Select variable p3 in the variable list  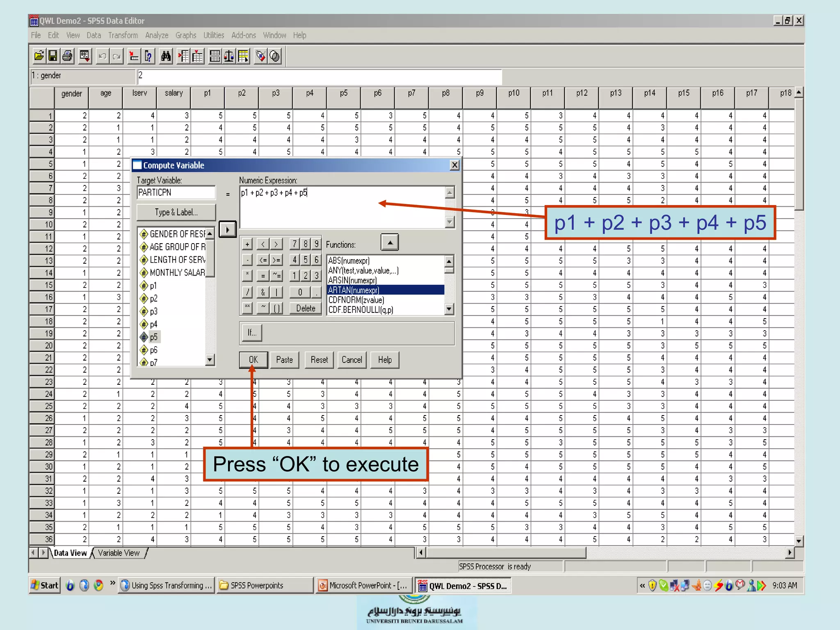pos(153,311)
